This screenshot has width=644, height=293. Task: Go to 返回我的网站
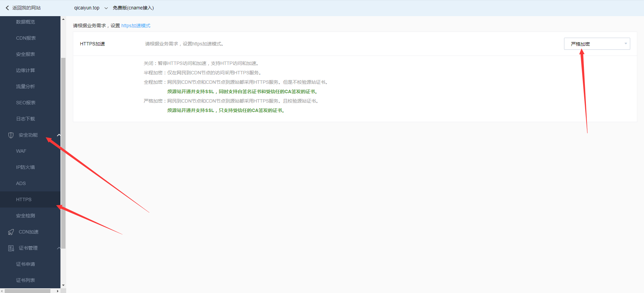(26, 8)
